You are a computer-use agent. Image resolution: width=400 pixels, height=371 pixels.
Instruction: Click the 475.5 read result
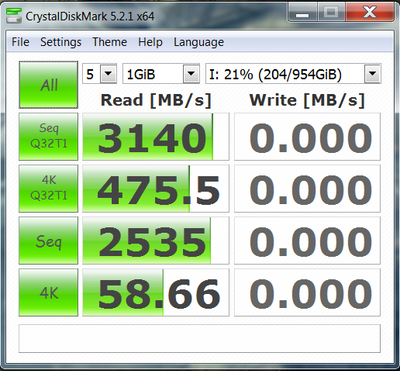click(156, 189)
